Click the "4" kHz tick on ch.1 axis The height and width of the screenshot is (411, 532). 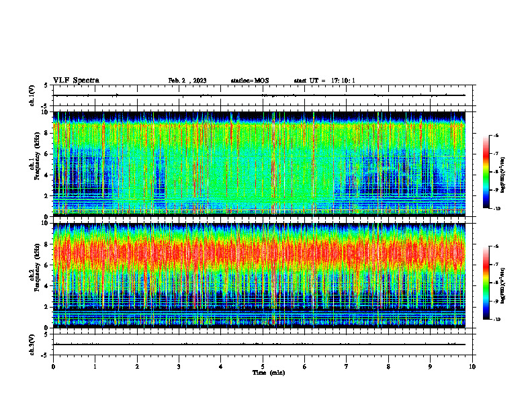(46, 175)
